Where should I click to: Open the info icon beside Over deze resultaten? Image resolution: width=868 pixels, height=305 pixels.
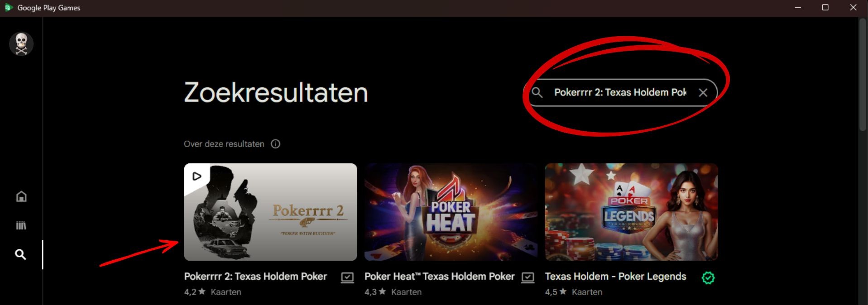click(x=275, y=144)
